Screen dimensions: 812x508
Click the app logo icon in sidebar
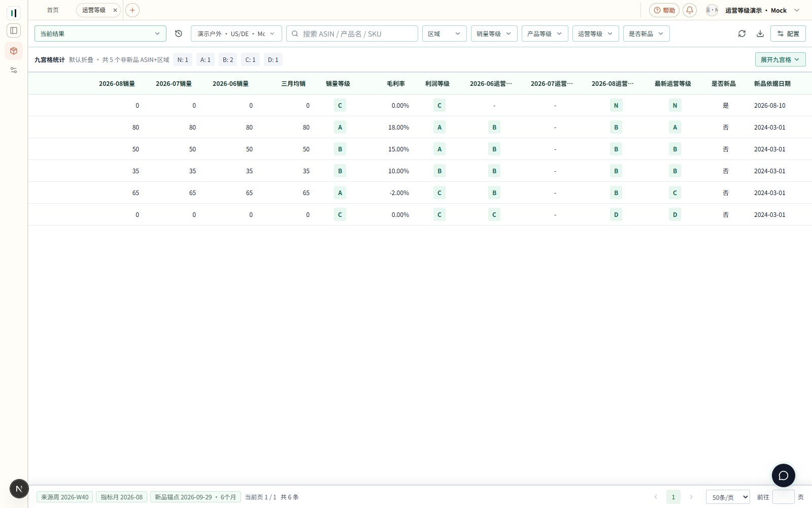14,13
